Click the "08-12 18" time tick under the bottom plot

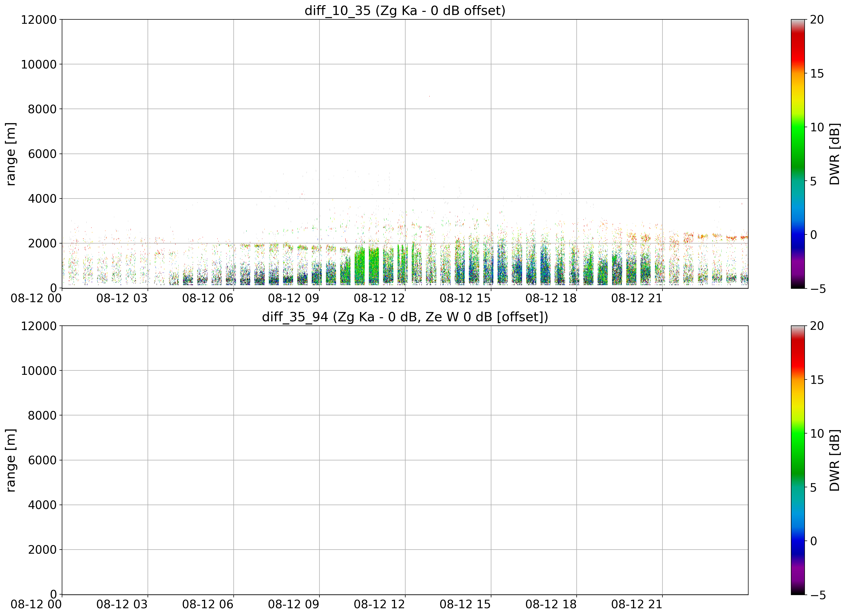tap(551, 605)
